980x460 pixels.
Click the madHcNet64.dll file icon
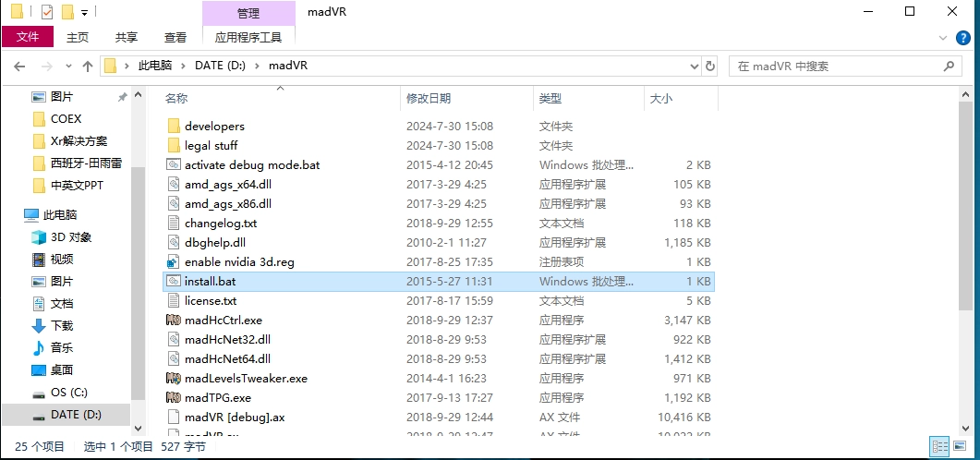[174, 358]
